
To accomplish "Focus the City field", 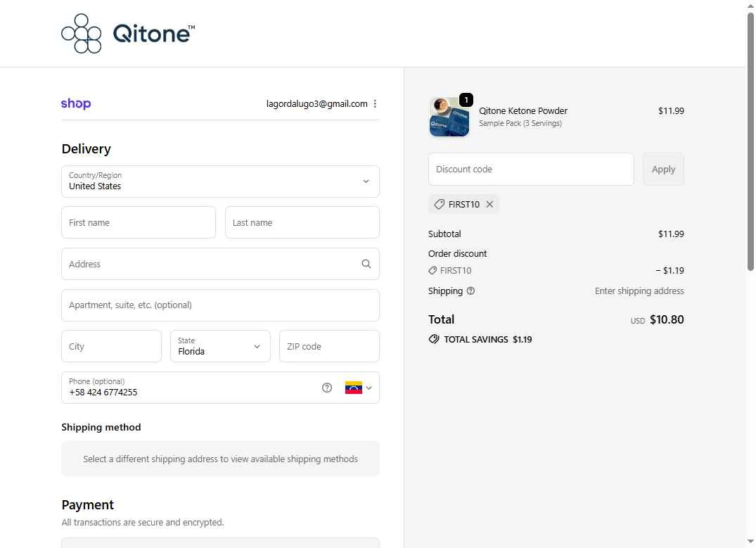I will point(111,346).
